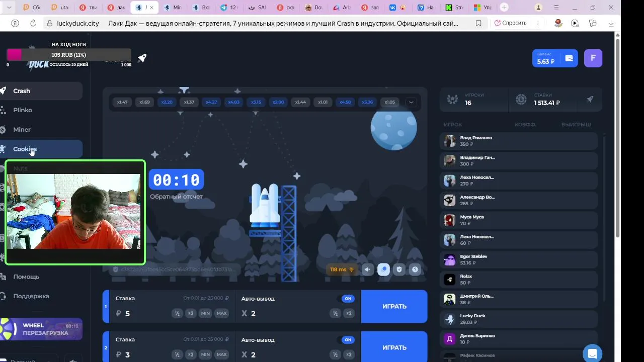Click the stakes coin icon
Screen dimensions: 644x362
[x=521, y=100]
